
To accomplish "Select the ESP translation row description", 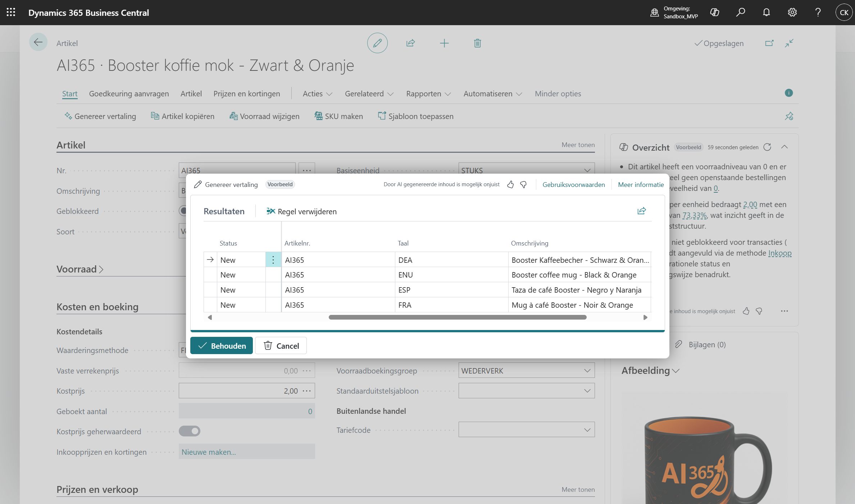I will [x=576, y=290].
